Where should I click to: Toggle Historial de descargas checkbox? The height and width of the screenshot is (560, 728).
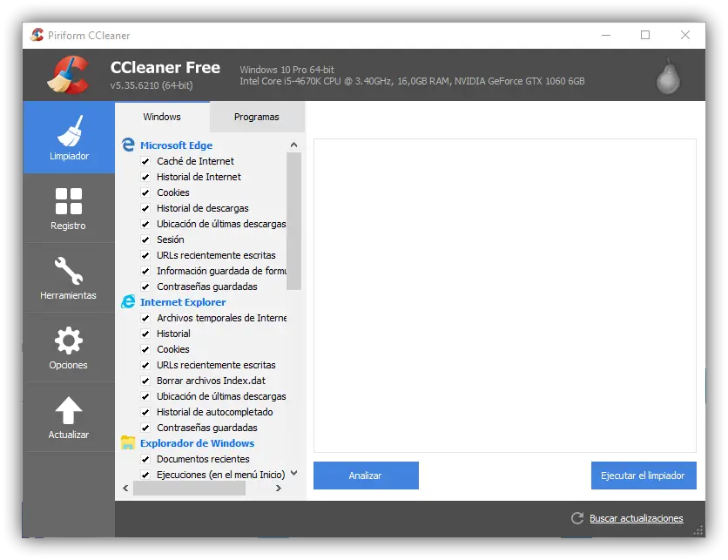tap(145, 208)
